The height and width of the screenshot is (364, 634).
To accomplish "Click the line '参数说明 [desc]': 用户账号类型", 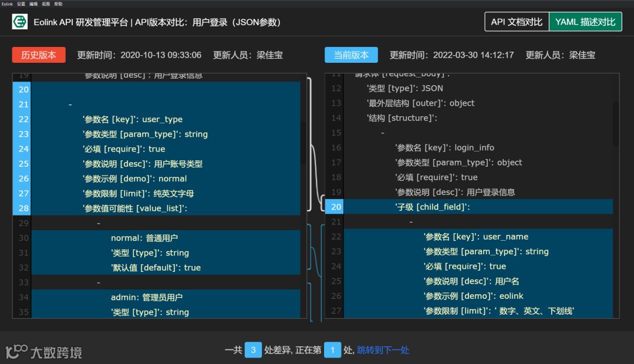I will pyautogui.click(x=143, y=164).
